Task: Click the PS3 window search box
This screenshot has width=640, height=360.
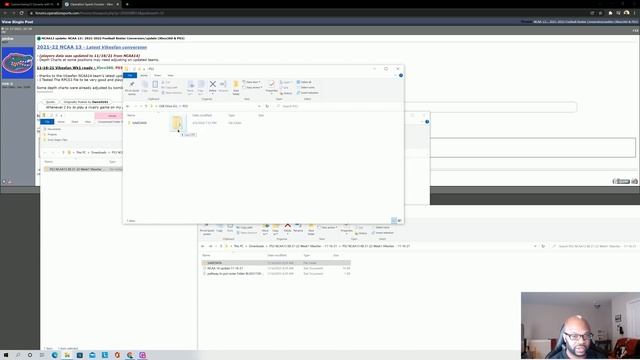Action: pos(338,106)
